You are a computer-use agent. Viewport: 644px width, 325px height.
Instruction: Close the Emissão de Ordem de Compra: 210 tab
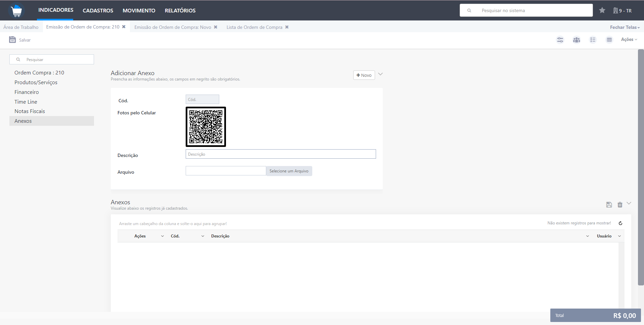pos(124,27)
